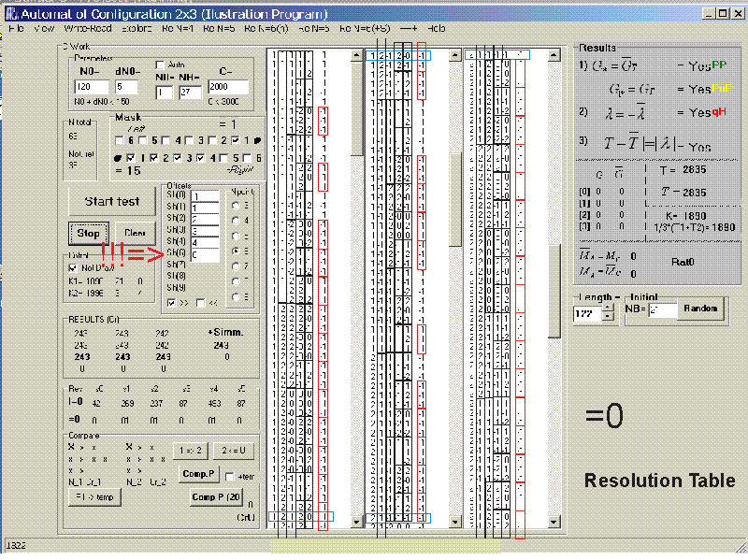Click the third list's scroll up arrow
The width and height of the screenshot is (748, 560).
pos(554,55)
